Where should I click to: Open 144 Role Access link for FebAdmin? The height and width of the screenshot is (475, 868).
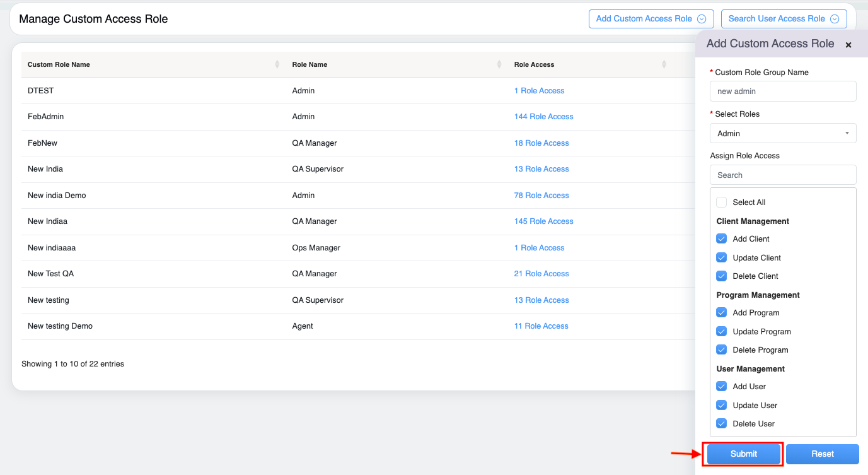[x=543, y=117]
